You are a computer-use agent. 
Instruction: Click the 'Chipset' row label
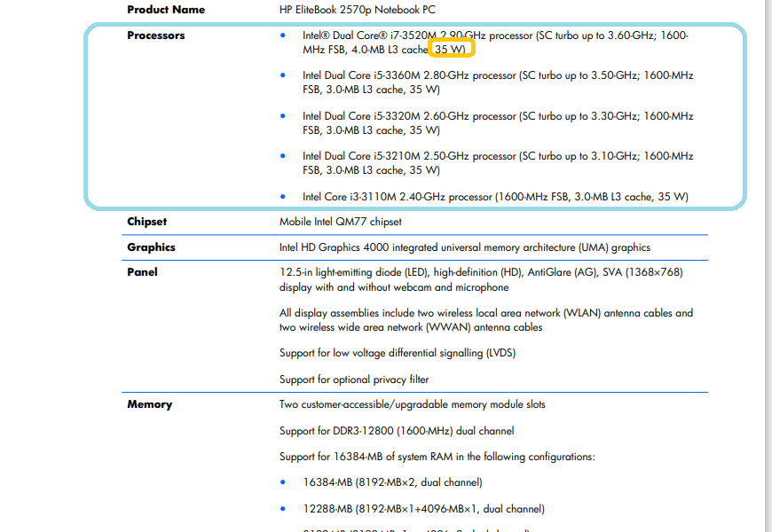(x=146, y=222)
